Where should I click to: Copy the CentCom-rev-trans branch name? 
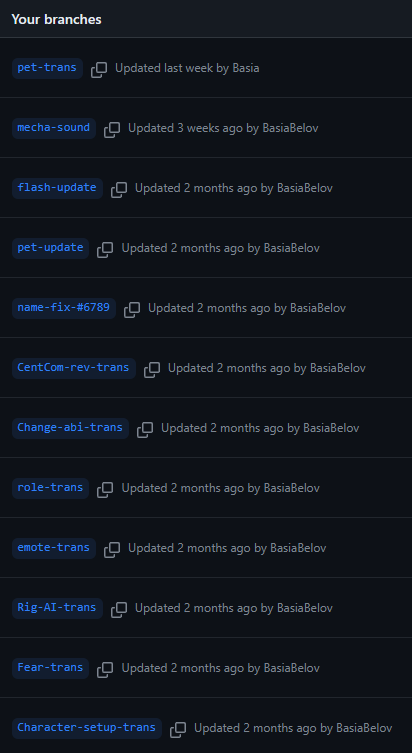tap(152, 369)
